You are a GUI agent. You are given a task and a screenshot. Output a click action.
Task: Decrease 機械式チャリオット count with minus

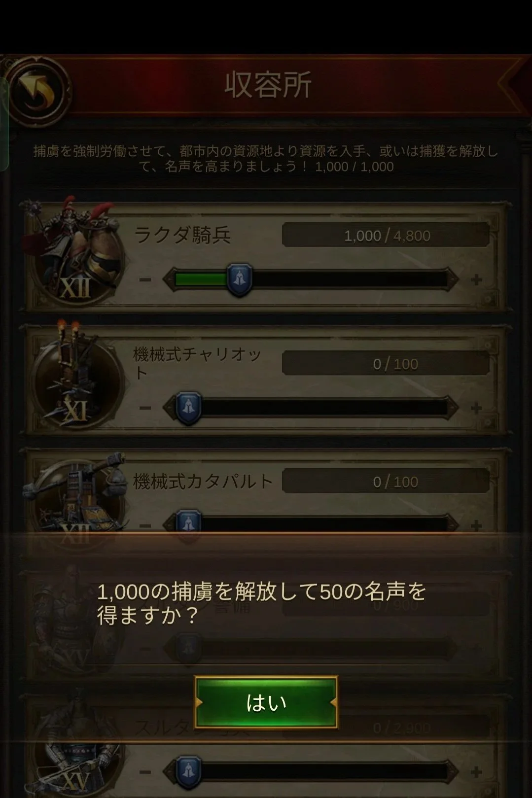pos(145,408)
